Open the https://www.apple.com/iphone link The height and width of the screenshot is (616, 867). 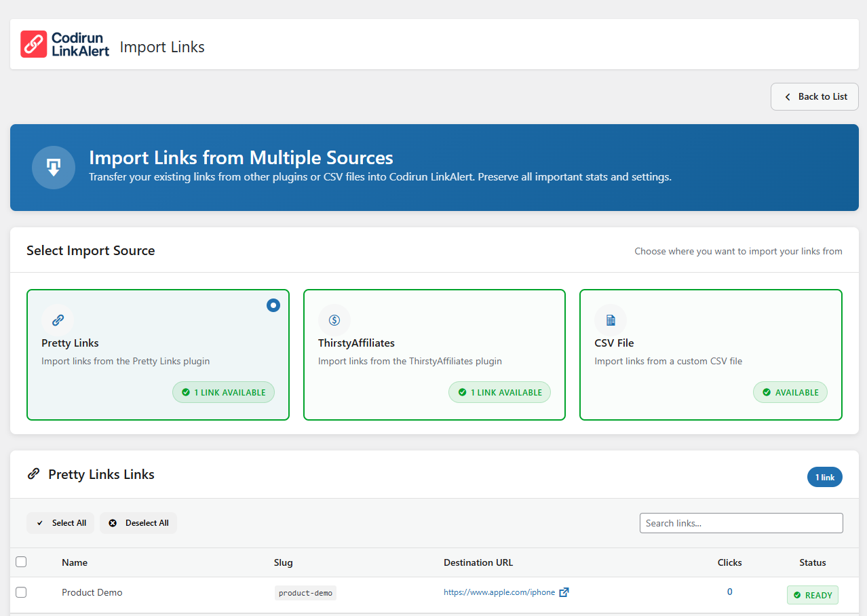point(499,592)
